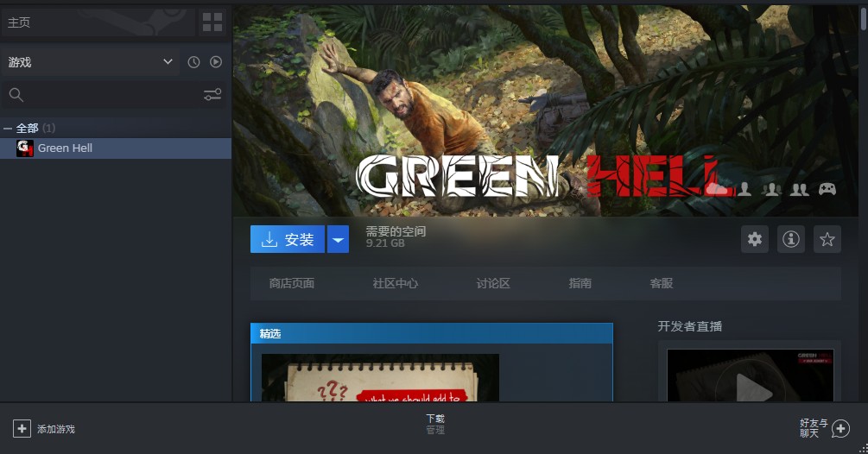
Task: Click the 添加游戏 plus icon
Action: pyautogui.click(x=22, y=429)
